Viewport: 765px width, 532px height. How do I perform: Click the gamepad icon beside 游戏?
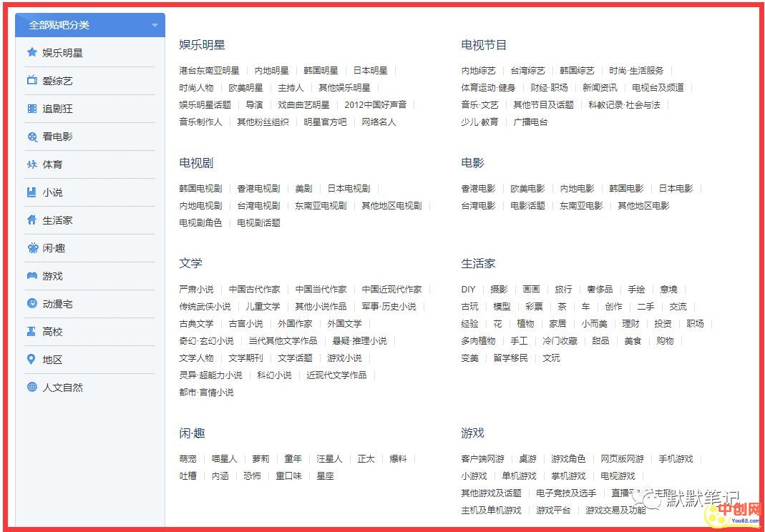[31, 276]
